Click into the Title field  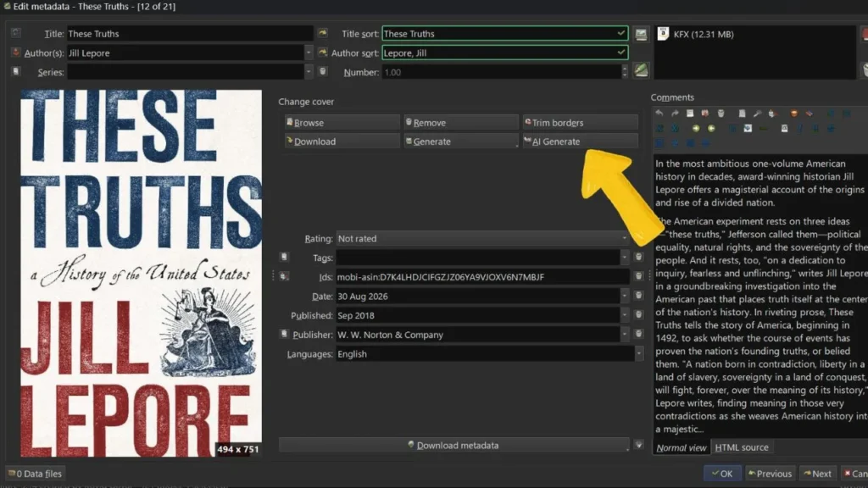pyautogui.click(x=190, y=33)
